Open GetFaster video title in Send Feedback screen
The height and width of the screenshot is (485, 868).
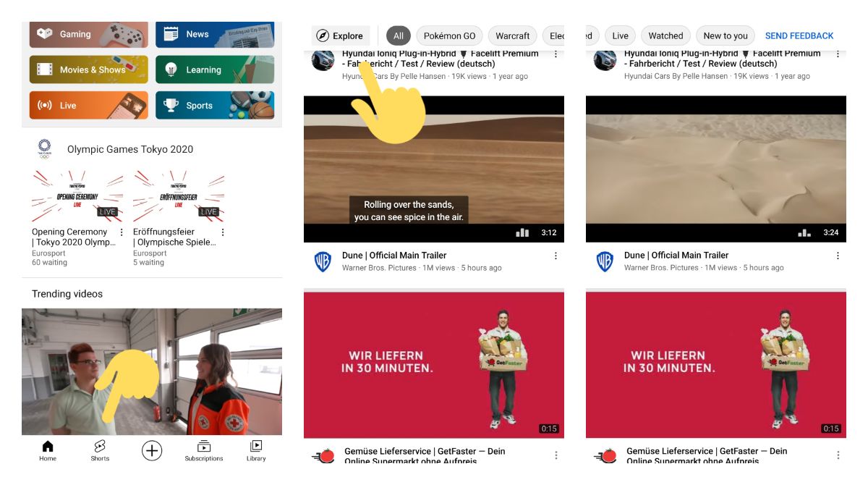pos(707,456)
